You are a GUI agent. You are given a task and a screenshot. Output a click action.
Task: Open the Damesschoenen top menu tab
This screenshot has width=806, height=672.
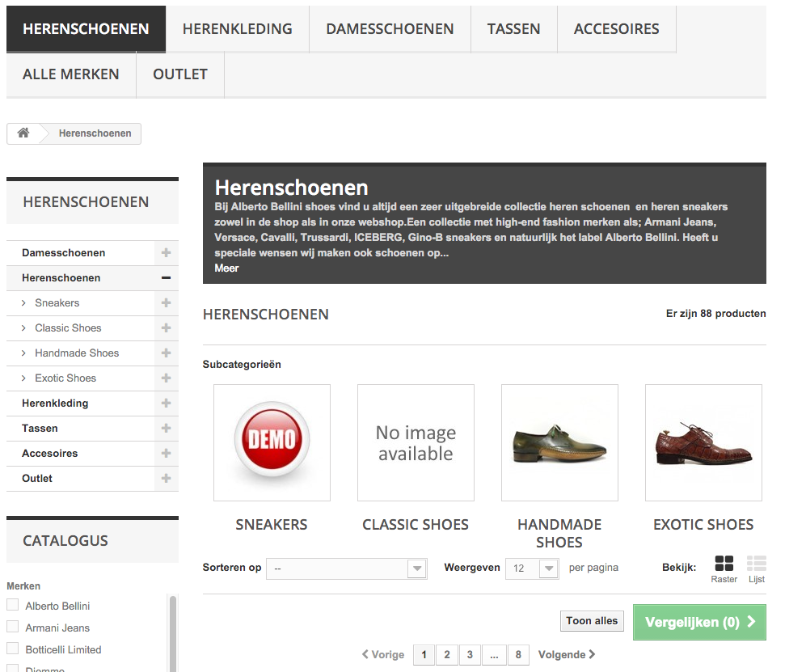[390, 29]
